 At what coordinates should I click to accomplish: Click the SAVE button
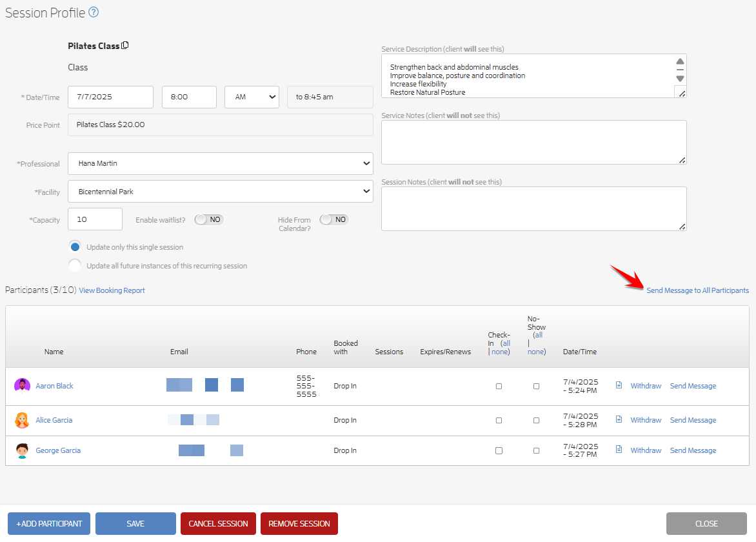point(135,524)
